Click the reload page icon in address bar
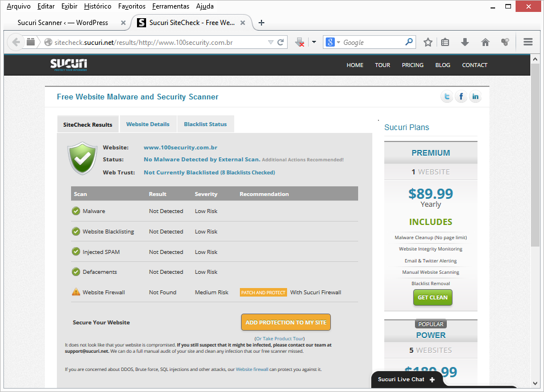Screen dimensions: 544x392 tap(281, 42)
